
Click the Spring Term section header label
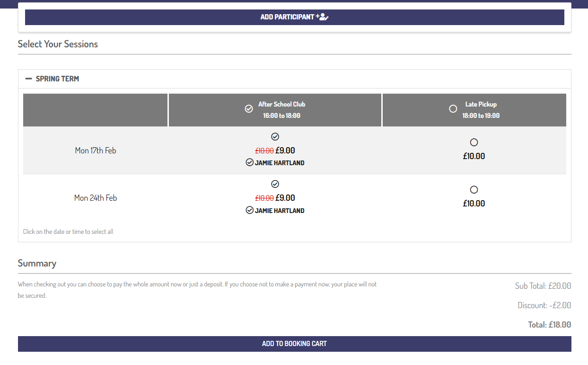(x=57, y=79)
